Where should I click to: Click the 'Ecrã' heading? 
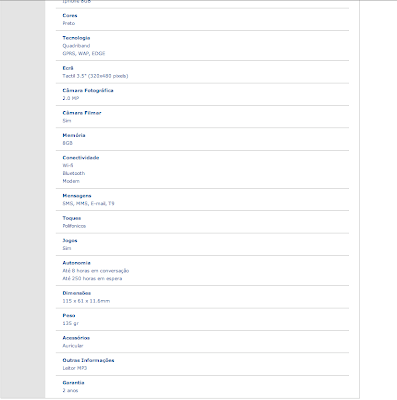68,68
